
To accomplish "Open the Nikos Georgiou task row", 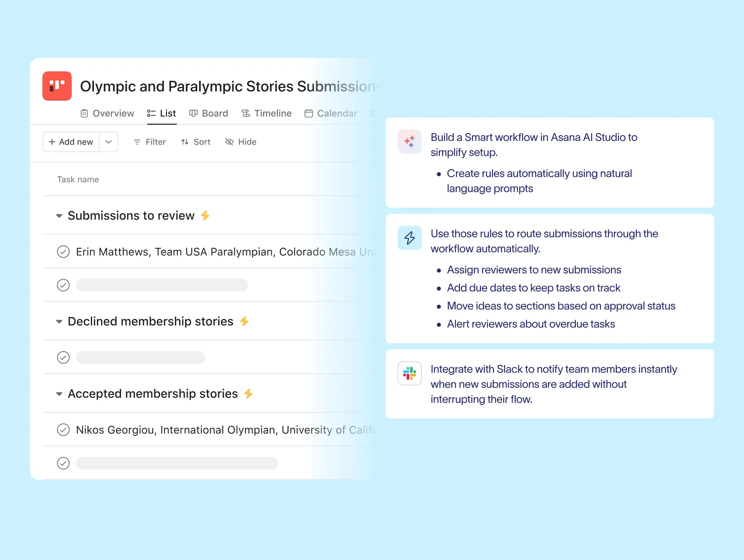I will pyautogui.click(x=211, y=430).
